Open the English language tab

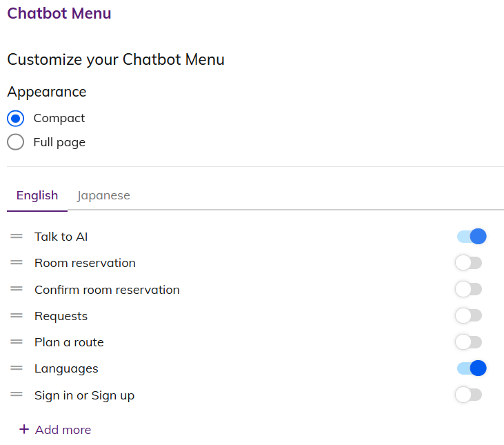(x=37, y=195)
